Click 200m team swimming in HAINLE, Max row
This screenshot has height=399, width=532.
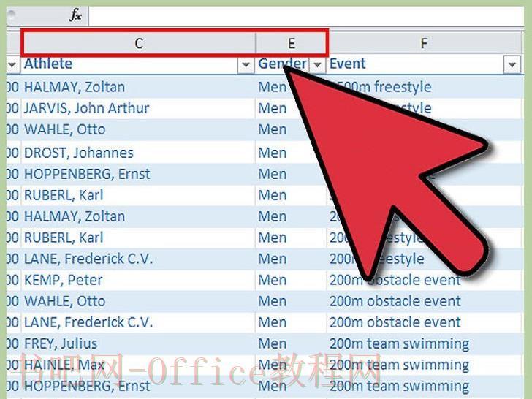[399, 365]
